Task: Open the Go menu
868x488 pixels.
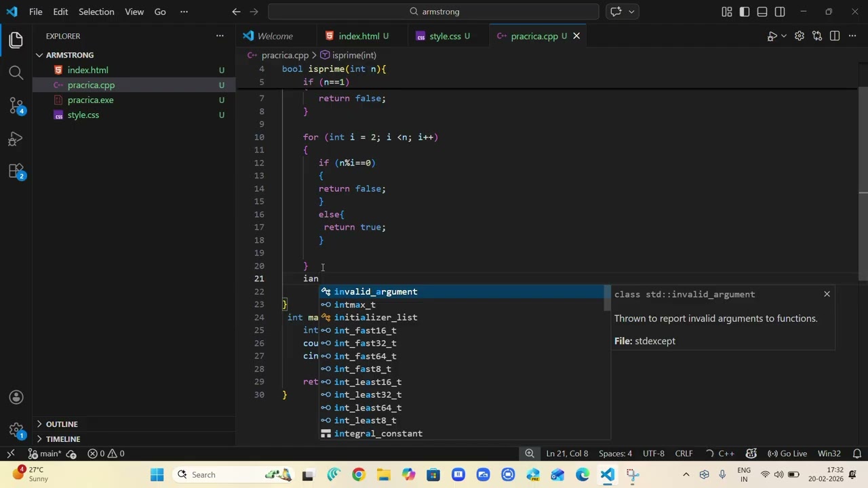Action: [160, 12]
